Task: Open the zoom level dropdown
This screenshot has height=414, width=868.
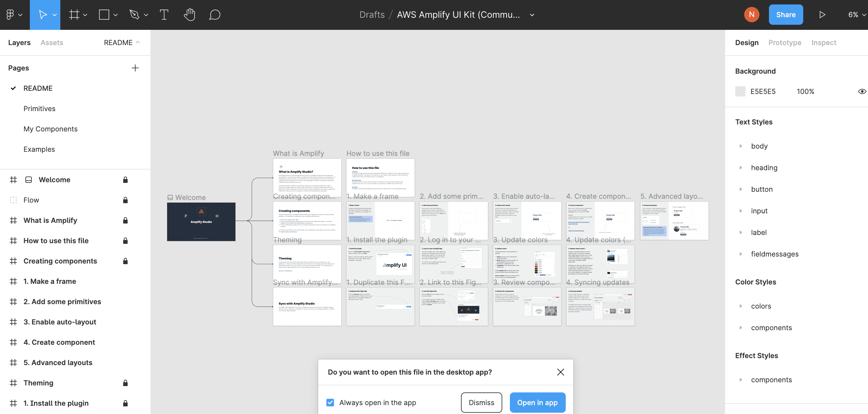Action: point(855,15)
